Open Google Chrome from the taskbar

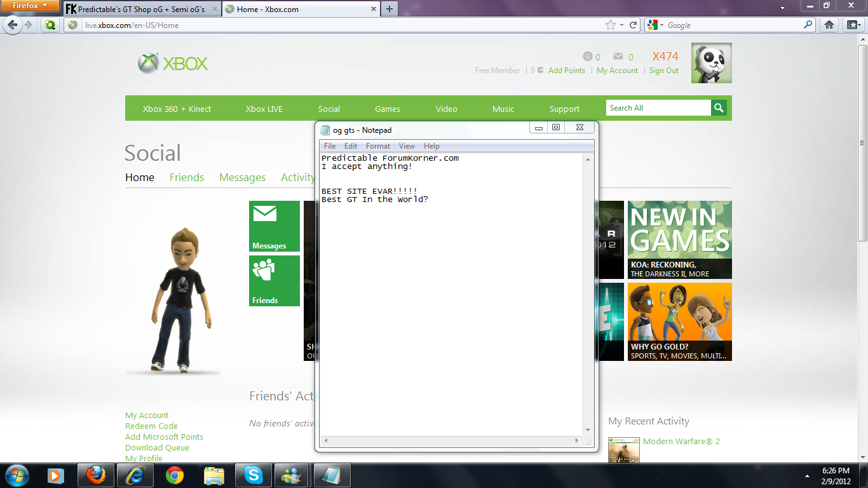tap(175, 475)
